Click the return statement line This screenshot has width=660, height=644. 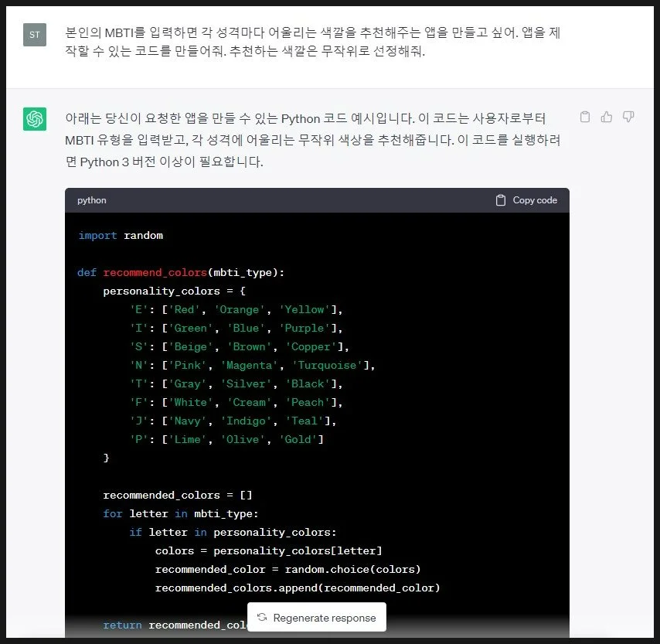[x=175, y=625]
